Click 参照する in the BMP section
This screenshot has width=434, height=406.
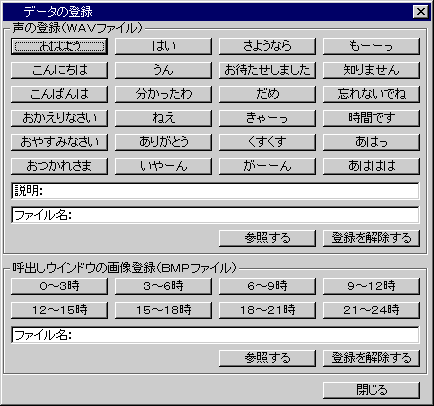[267, 358]
